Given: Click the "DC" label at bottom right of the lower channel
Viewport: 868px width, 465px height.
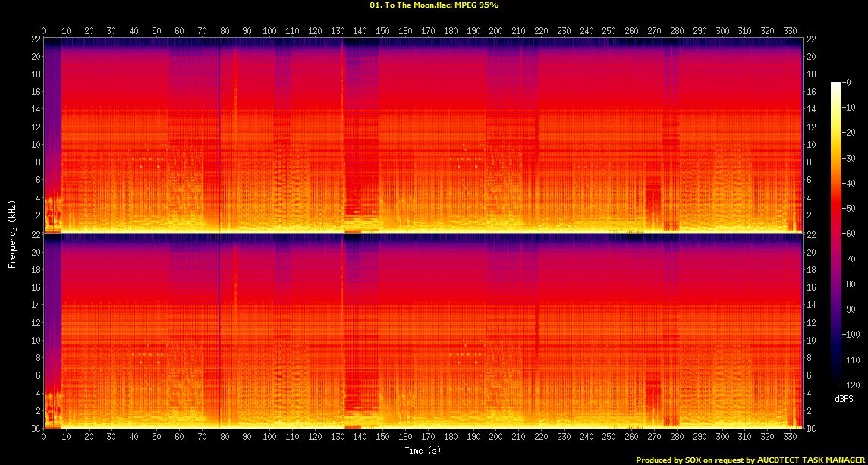Looking at the screenshot, I should click(810, 428).
